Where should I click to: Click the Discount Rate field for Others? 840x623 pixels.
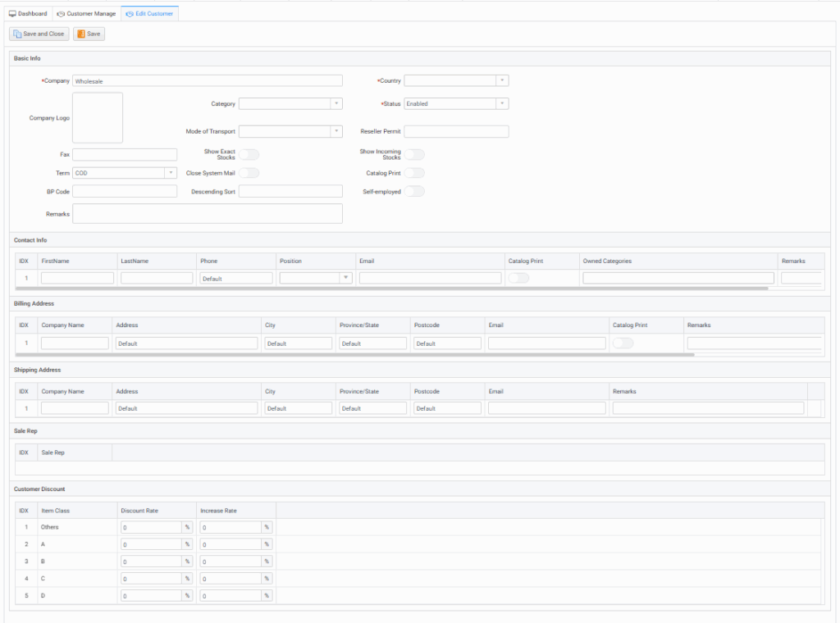[x=151, y=527]
